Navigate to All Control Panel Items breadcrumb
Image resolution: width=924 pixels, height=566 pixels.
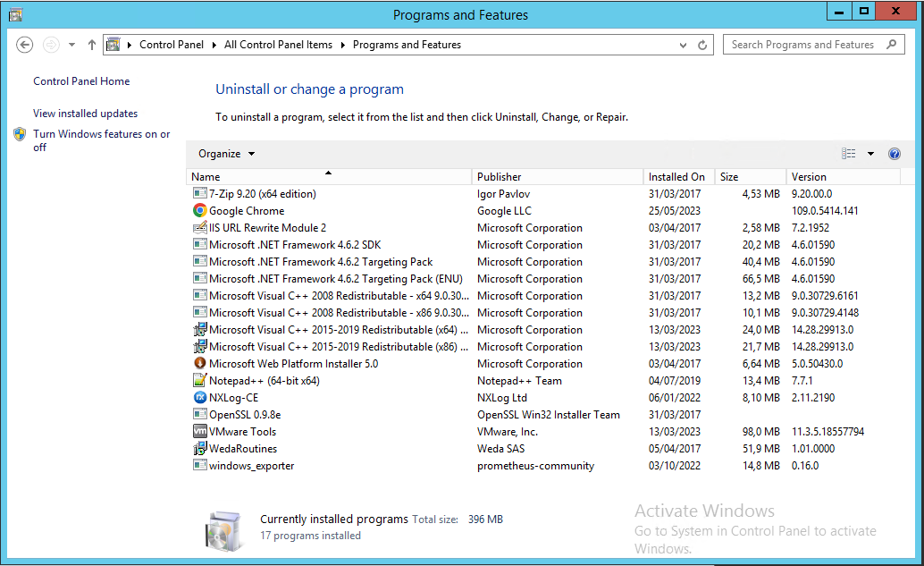(x=278, y=45)
